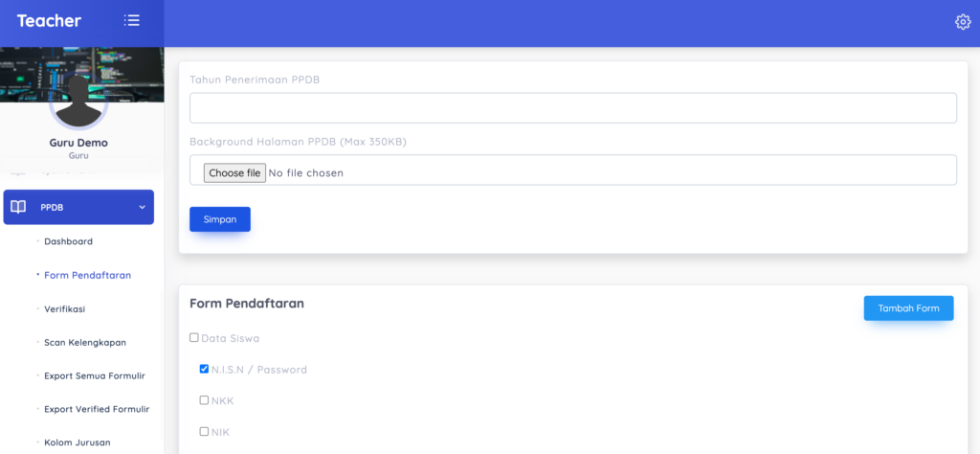
Task: Click the Tambah Form button
Action: click(x=909, y=308)
